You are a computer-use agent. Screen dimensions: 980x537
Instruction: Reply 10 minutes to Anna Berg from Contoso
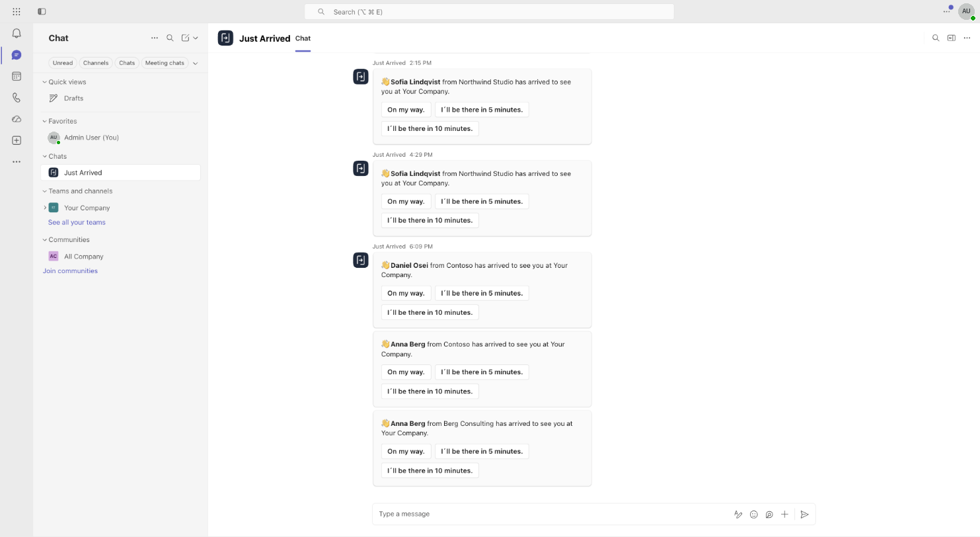pos(430,392)
